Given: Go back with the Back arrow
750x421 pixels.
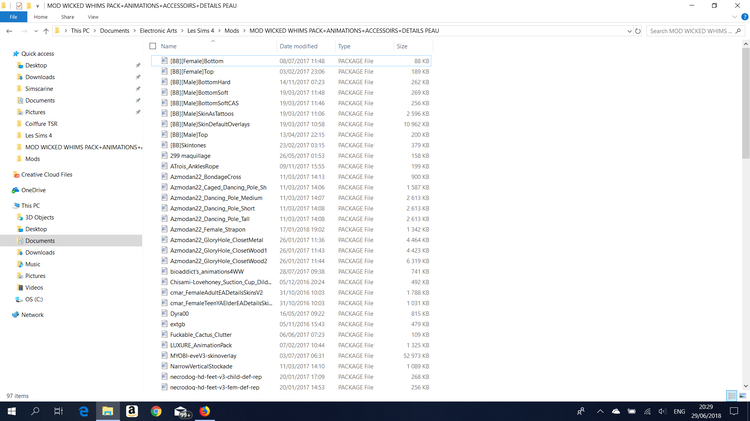Looking at the screenshot, I should (x=9, y=31).
